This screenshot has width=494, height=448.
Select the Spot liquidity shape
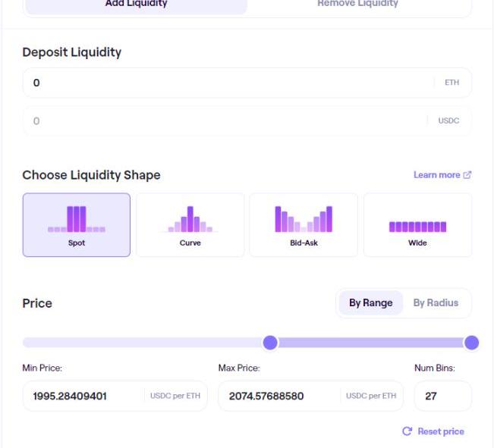pyautogui.click(x=77, y=225)
